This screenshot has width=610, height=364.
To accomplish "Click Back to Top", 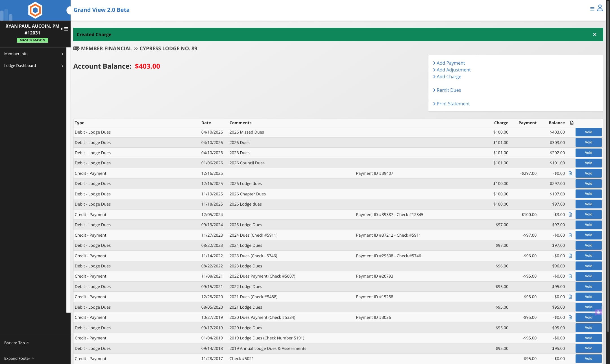I will 16,343.
